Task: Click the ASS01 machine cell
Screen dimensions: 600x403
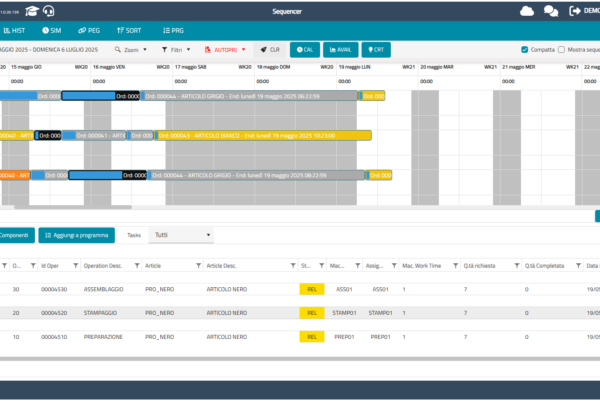Action: pos(344,289)
